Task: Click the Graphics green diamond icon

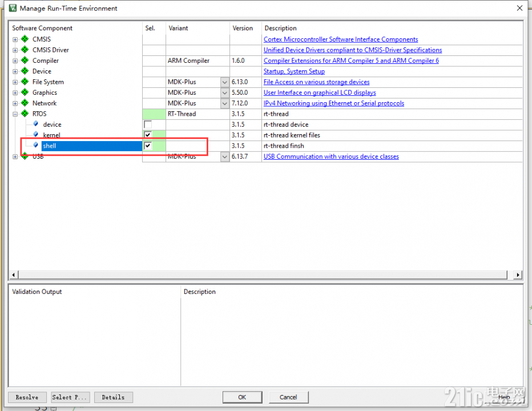Action: click(x=25, y=92)
